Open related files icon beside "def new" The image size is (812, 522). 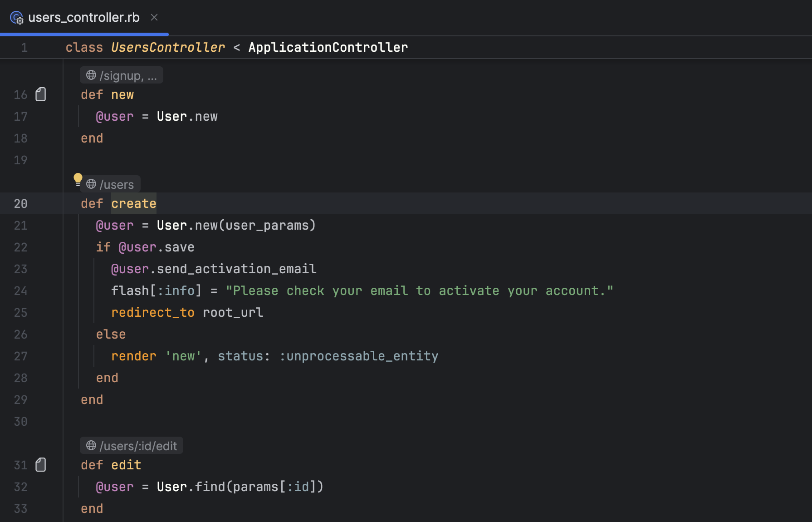(40, 94)
